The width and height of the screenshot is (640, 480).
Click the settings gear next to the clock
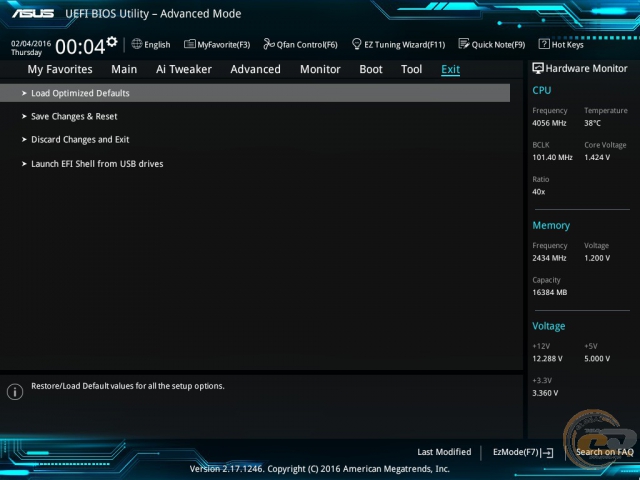(112, 42)
